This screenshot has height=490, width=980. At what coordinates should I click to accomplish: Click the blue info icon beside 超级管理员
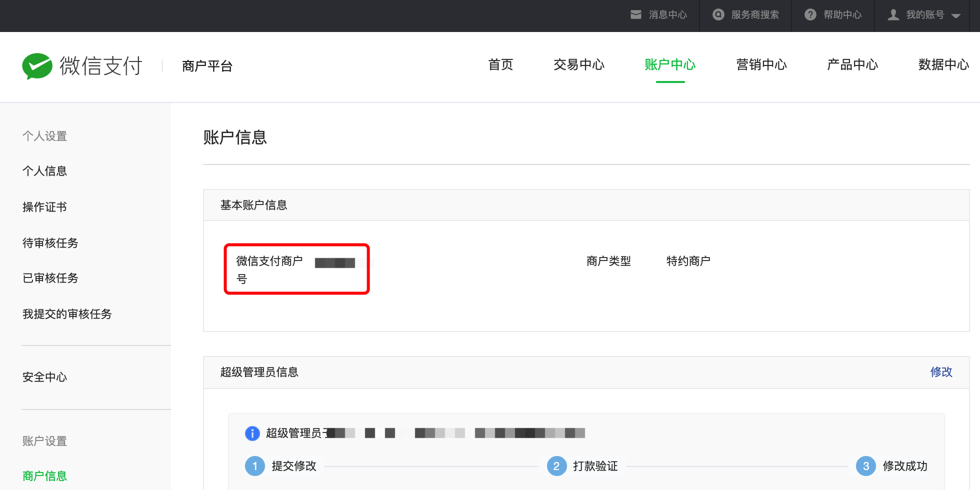[252, 433]
